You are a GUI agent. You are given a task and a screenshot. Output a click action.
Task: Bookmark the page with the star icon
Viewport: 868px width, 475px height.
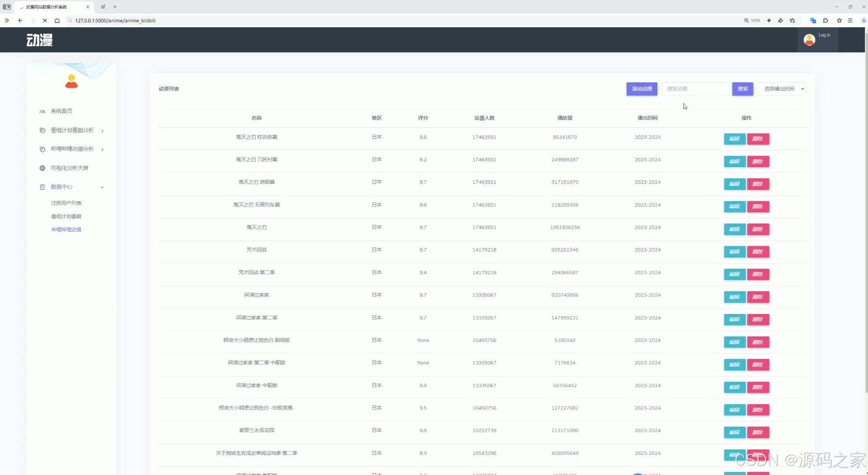792,21
